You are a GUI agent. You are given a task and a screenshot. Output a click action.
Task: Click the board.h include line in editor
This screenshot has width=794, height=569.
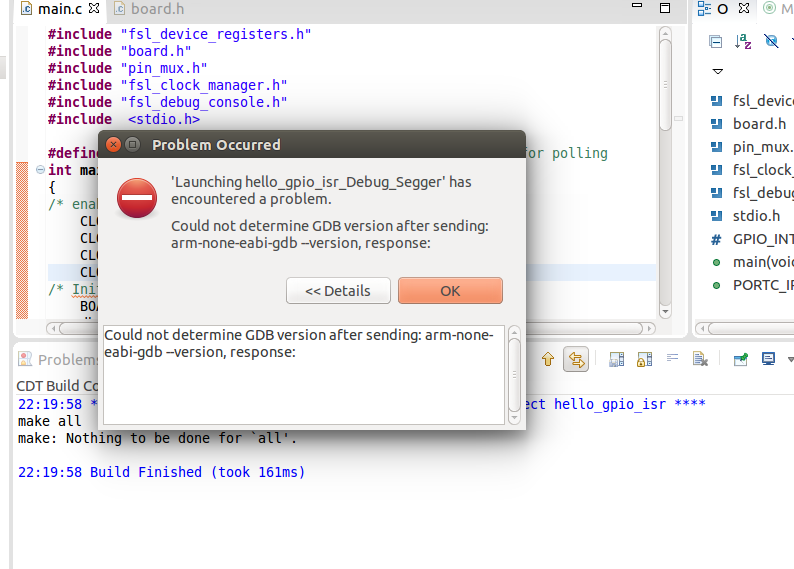120,52
